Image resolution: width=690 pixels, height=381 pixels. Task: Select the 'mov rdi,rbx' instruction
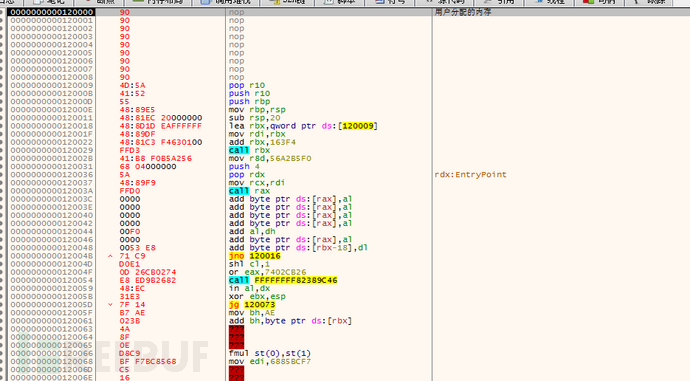(x=257, y=134)
